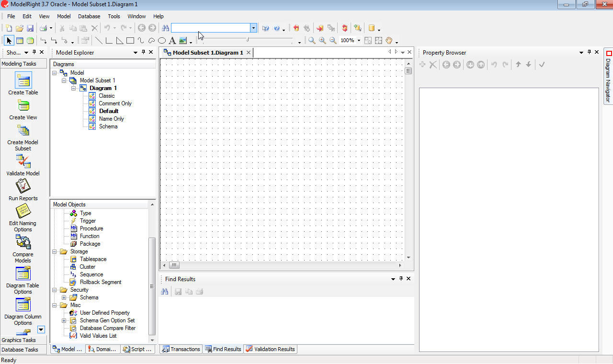This screenshot has height=364, width=613.
Task: Click the Save diskette toolbar icon
Action: coord(30,28)
